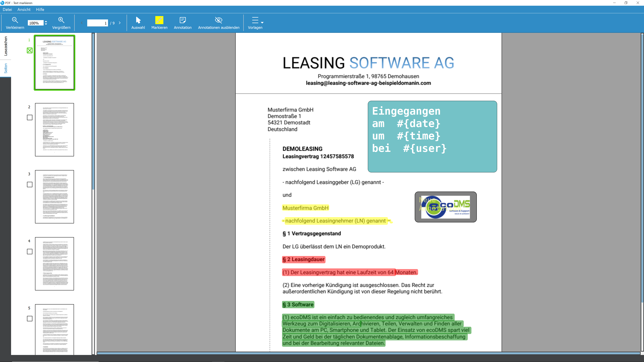This screenshot has width=644, height=362.
Task: Select the Markieren highlighter tool
Action: tap(159, 23)
